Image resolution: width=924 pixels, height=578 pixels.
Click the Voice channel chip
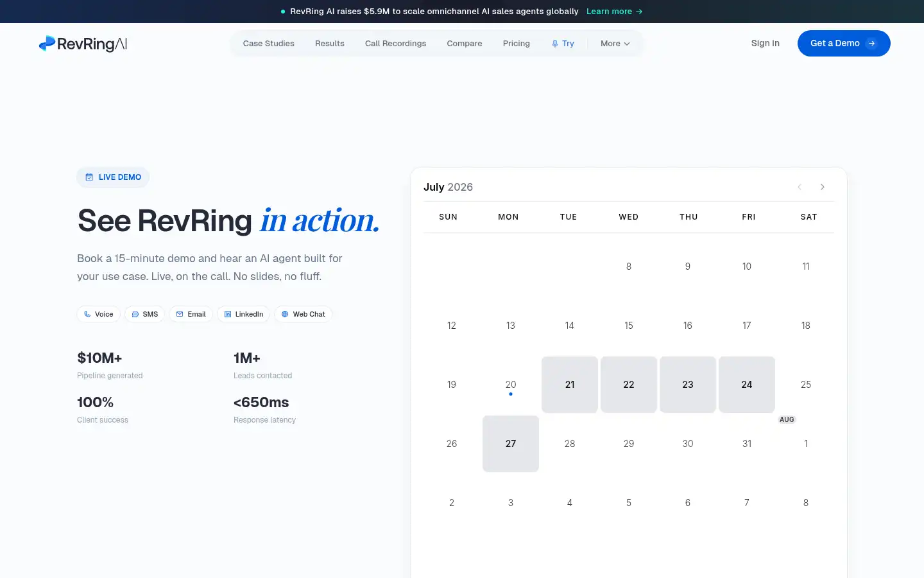[99, 314]
